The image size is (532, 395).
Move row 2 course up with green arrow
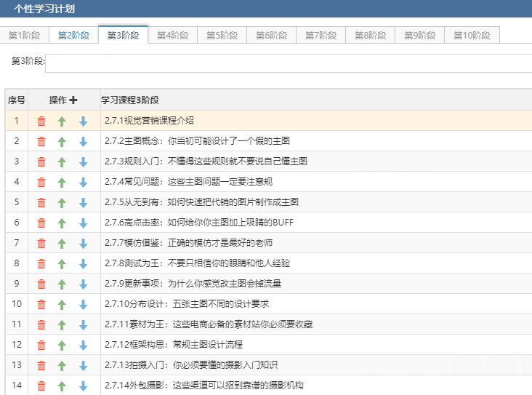pos(62,142)
